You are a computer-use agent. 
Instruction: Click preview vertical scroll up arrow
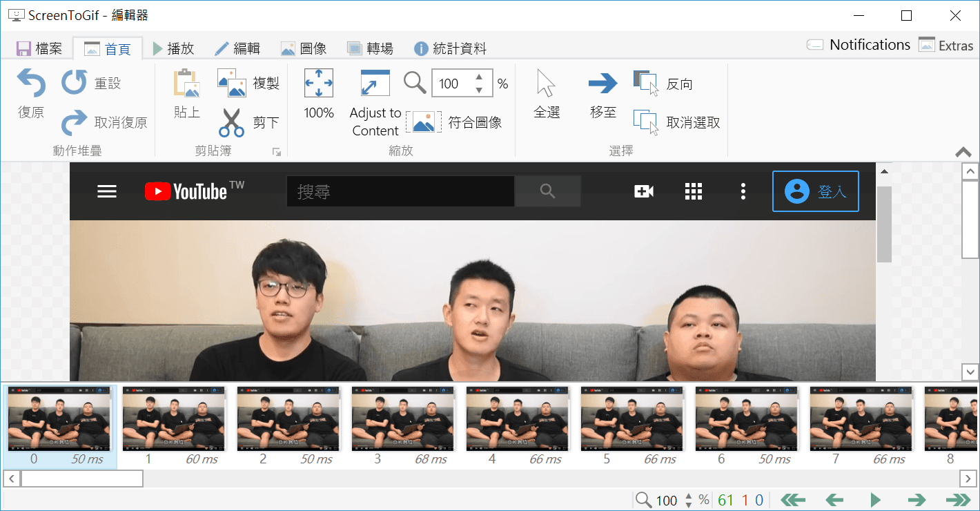click(970, 171)
